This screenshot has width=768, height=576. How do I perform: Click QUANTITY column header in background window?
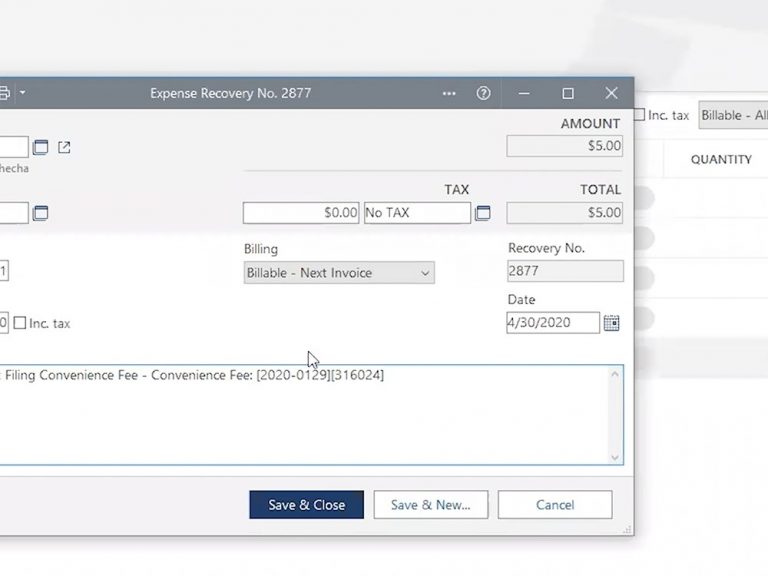721,160
